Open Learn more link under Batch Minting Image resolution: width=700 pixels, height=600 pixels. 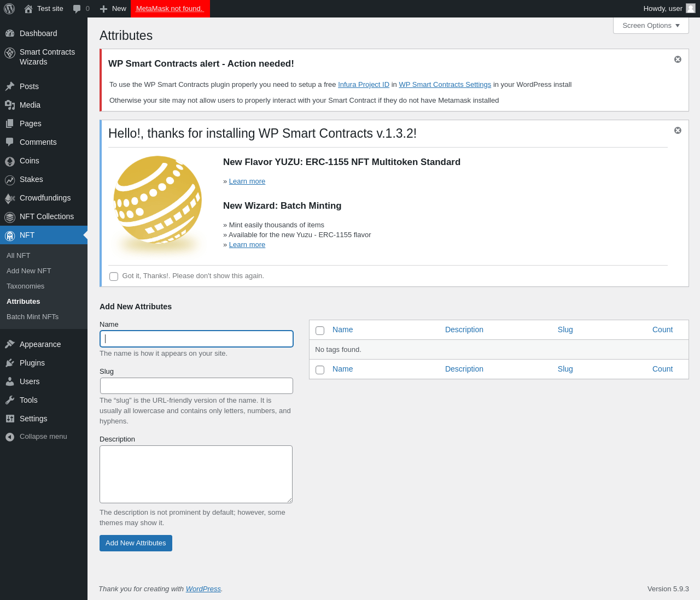[x=247, y=245]
